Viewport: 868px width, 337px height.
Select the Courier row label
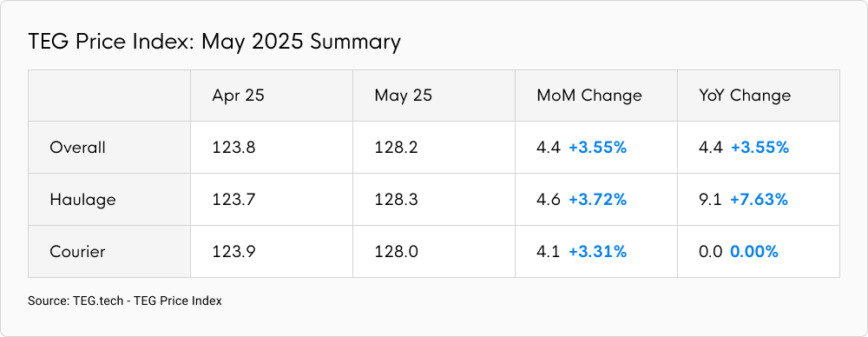(x=77, y=252)
